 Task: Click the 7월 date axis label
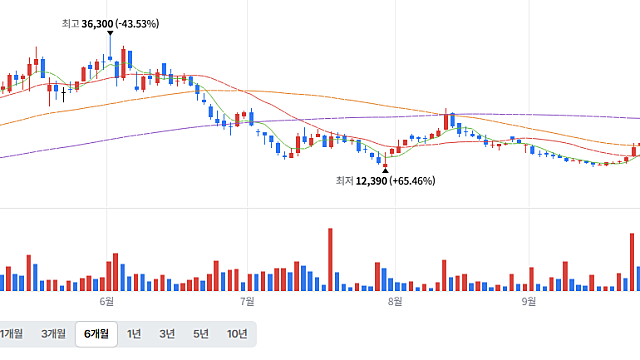point(247,301)
